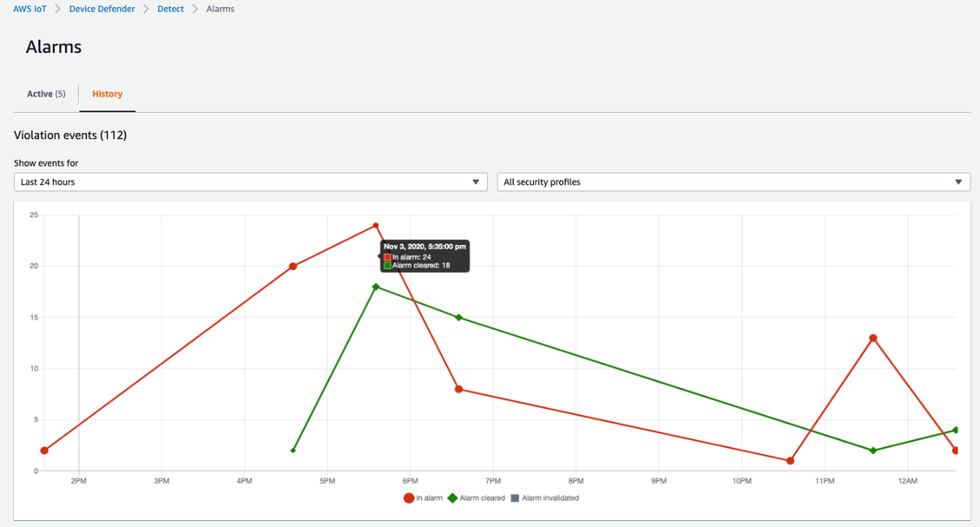Click the arrow on the security profiles selector
980x527 pixels.
958,182
